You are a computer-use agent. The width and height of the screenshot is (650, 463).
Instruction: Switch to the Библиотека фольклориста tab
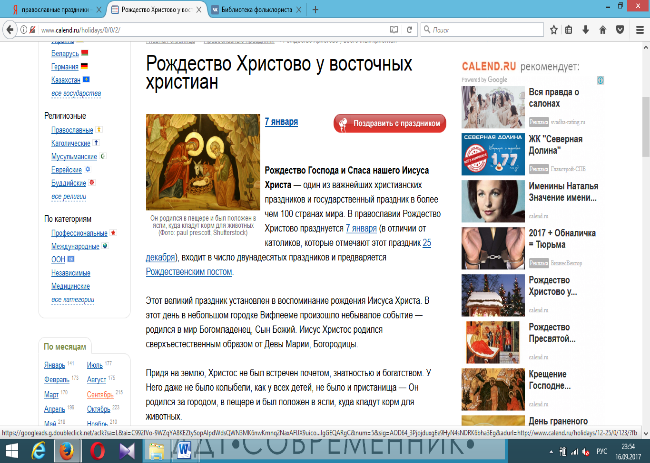(x=256, y=10)
